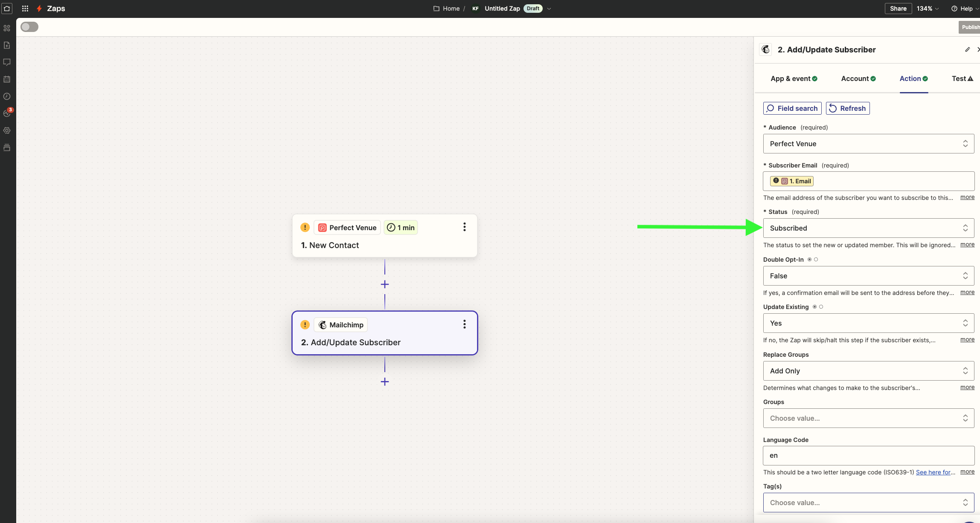Open the Status dropdown showing Subscribed

tap(869, 228)
